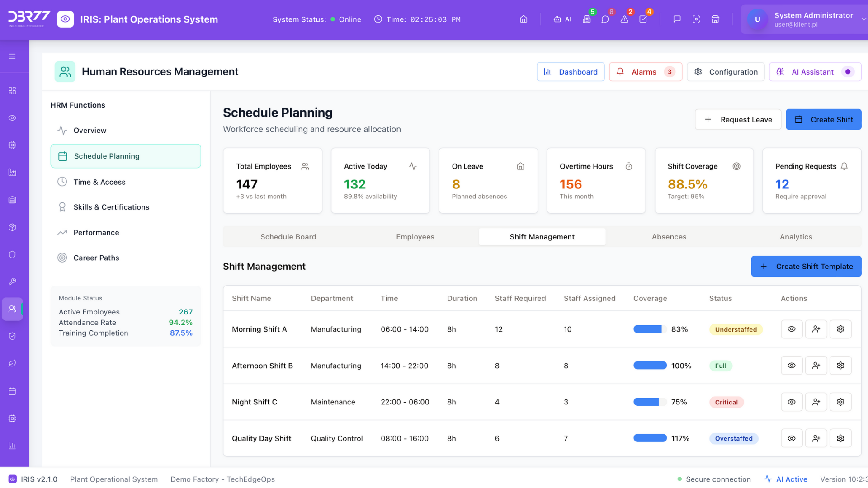
Task: Switch to the Absences tab
Action: 669,237
